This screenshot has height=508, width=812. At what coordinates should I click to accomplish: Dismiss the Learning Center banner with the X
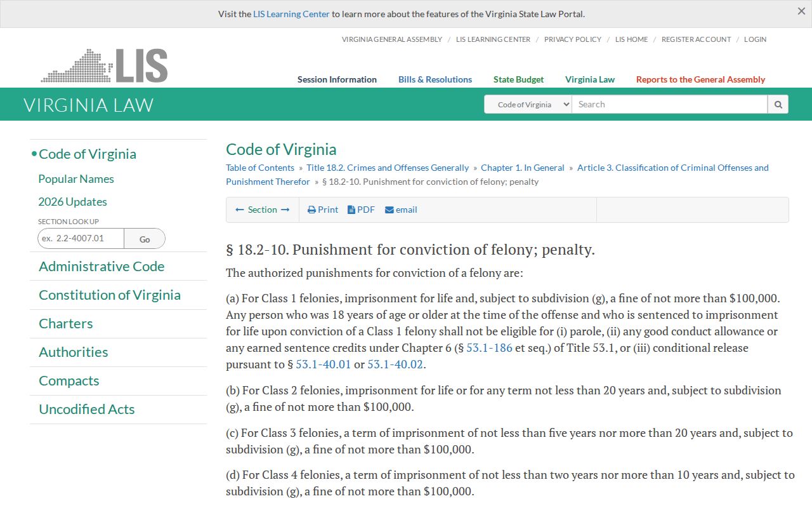[x=801, y=11]
